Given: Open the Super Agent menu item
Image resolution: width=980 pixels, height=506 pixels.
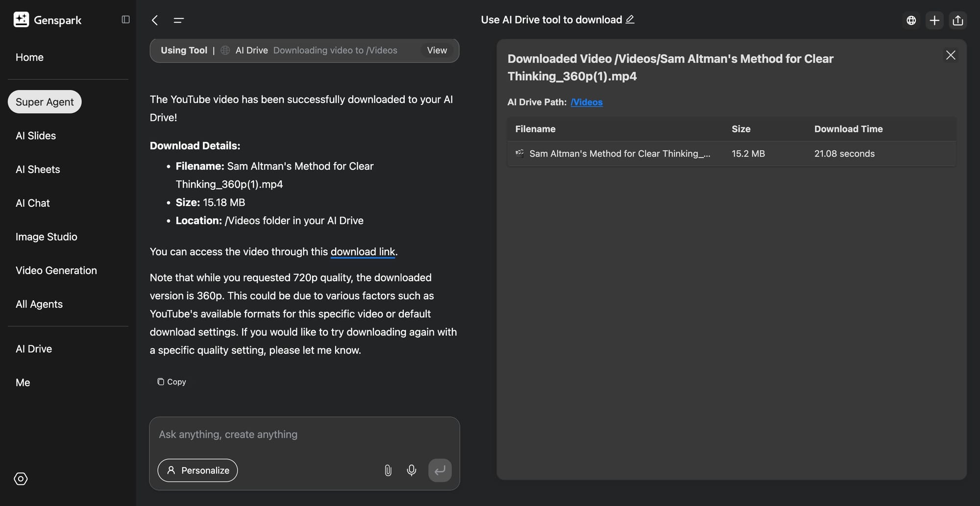Looking at the screenshot, I should (45, 102).
